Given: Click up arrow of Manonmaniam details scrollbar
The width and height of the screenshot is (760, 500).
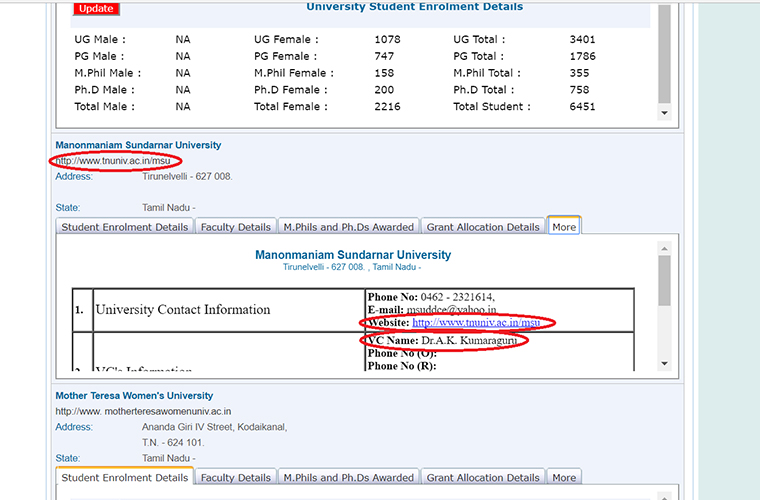Looking at the screenshot, I should click(x=665, y=249).
